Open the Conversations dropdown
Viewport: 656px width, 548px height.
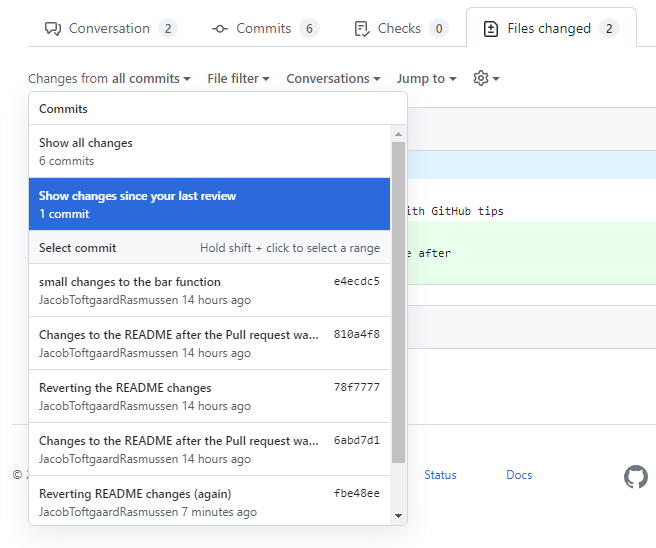[333, 78]
